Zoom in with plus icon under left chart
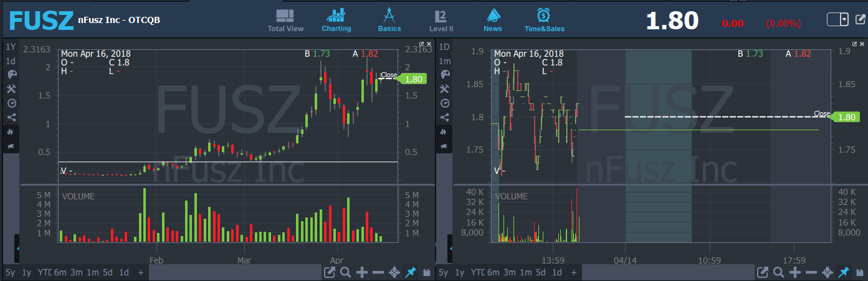868x281 pixels. pyautogui.click(x=361, y=272)
